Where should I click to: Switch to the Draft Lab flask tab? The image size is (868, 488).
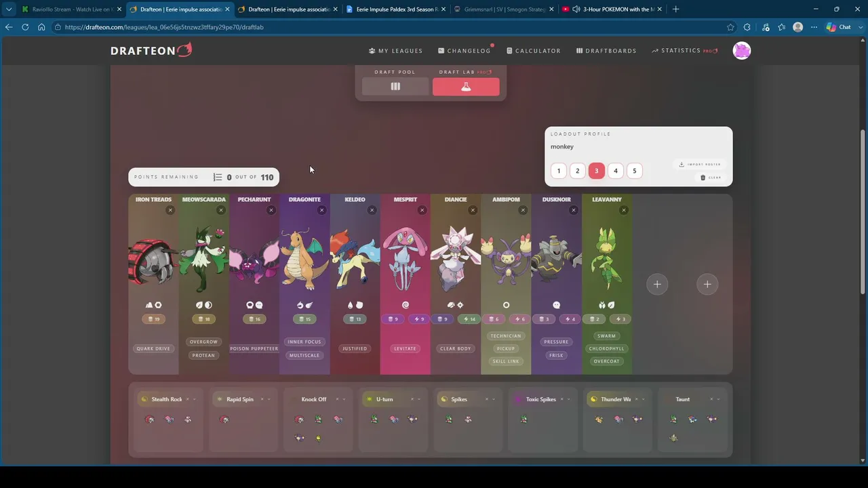coord(466,87)
